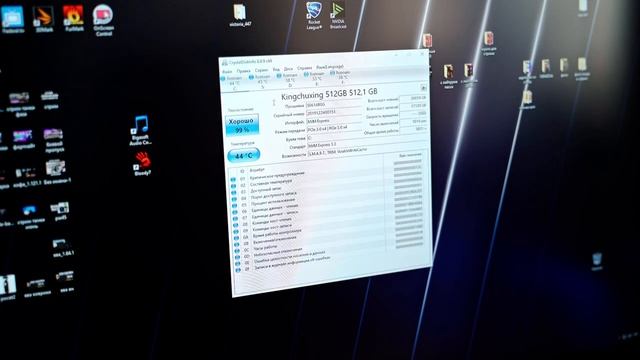Click the Интерфейс NVM Express field
640x360 pixels.
point(334,121)
